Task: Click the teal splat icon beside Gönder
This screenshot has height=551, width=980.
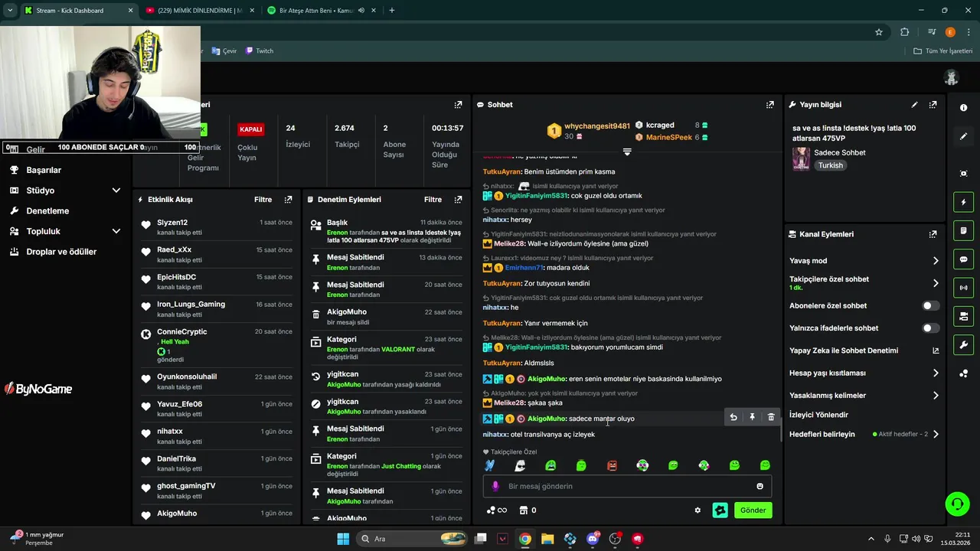Action: (720, 510)
